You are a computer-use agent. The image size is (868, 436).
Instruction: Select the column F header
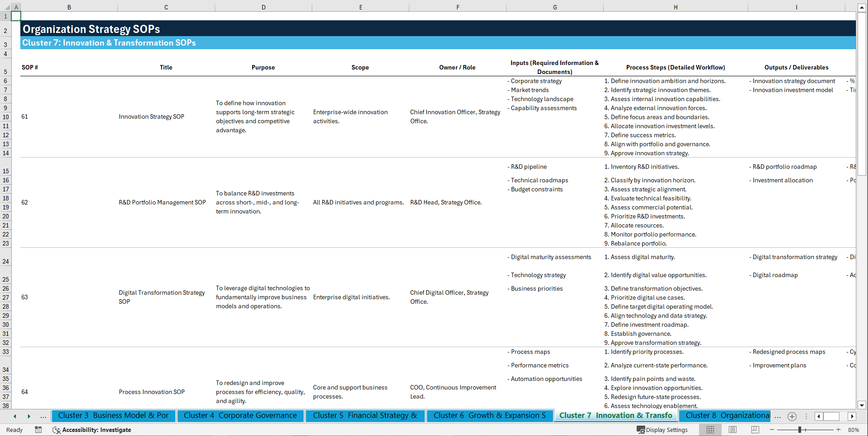[458, 7]
